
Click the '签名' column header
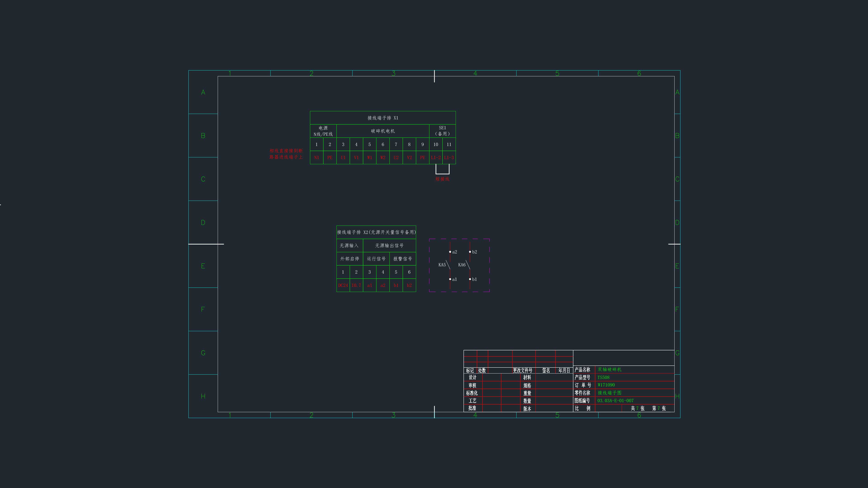click(546, 371)
